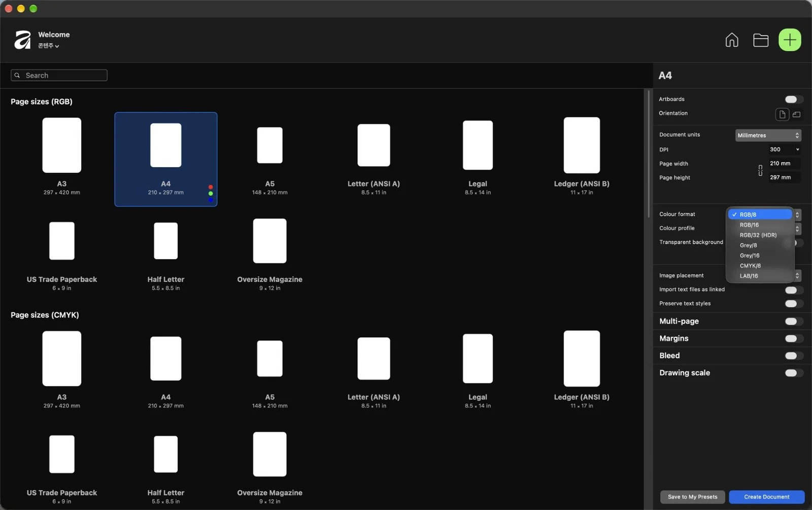Click the search magnifier icon
Viewport: 812px width, 510px height.
(17, 75)
